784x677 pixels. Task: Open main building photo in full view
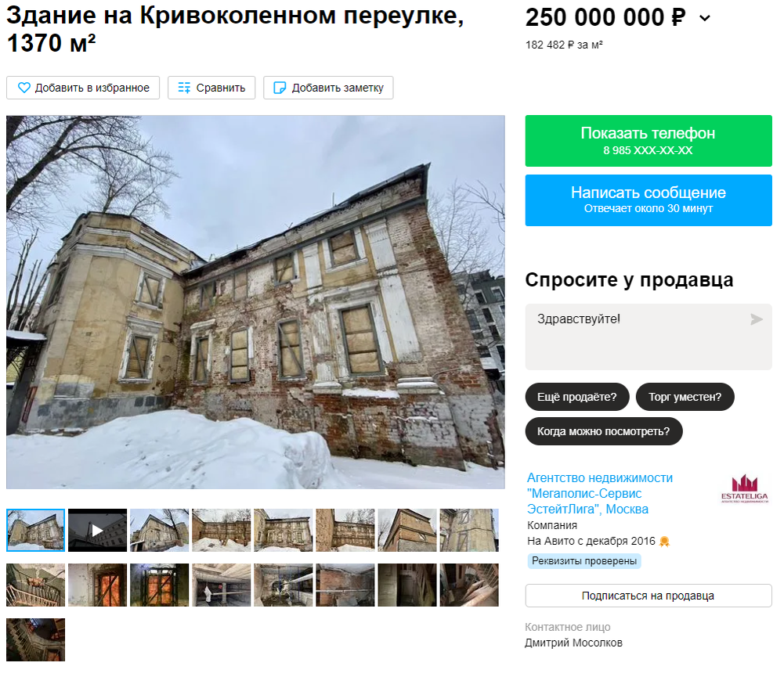click(x=255, y=302)
